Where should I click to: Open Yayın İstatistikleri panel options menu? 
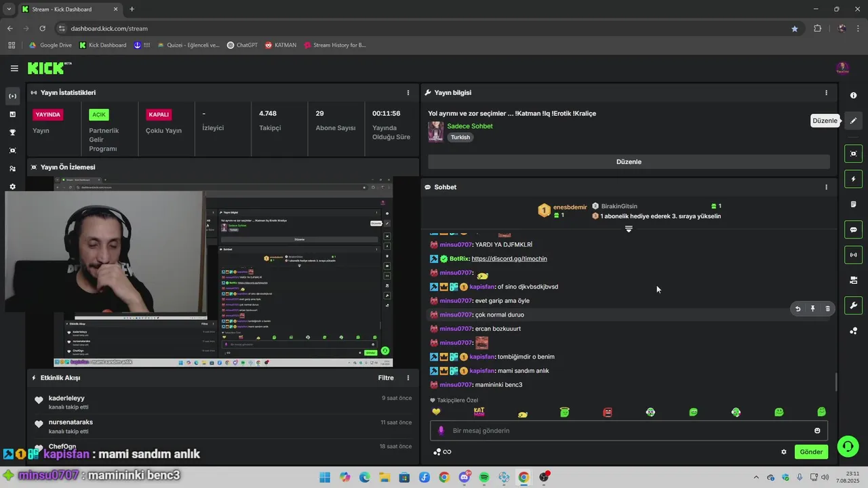408,93
